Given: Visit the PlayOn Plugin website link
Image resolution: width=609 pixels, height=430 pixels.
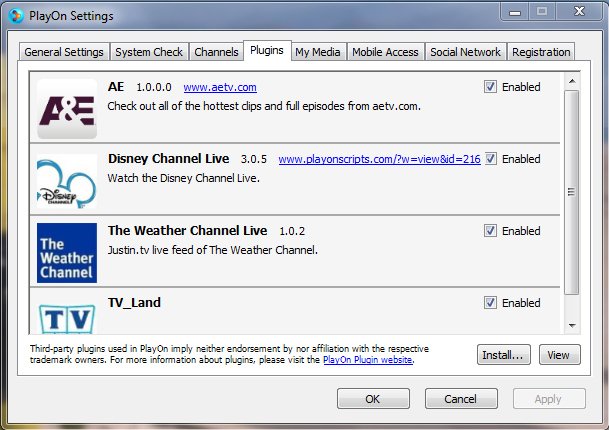Looking at the screenshot, I should point(368,360).
